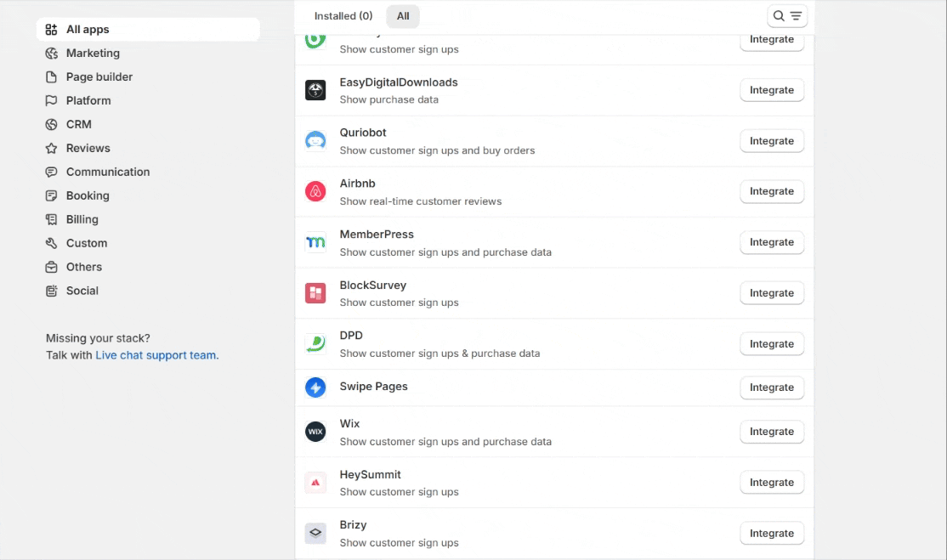Click the Marketing sidebar icon
Viewport: 947px width, 560px height.
click(51, 53)
